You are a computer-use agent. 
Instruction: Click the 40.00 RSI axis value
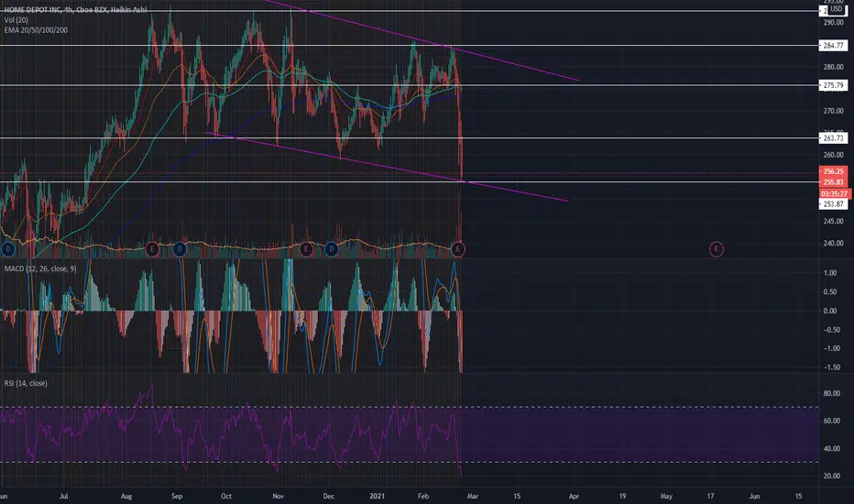pyautogui.click(x=831, y=449)
